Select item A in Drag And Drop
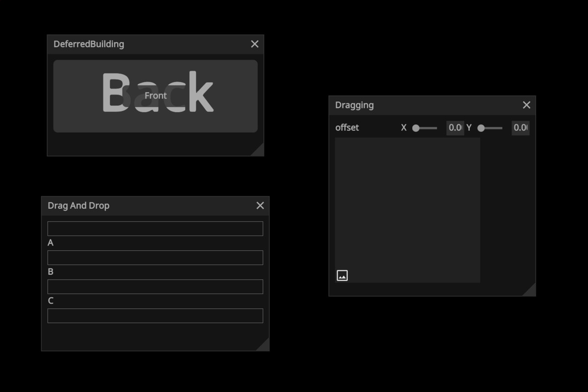Screen dimensions: 588x392 (50, 243)
